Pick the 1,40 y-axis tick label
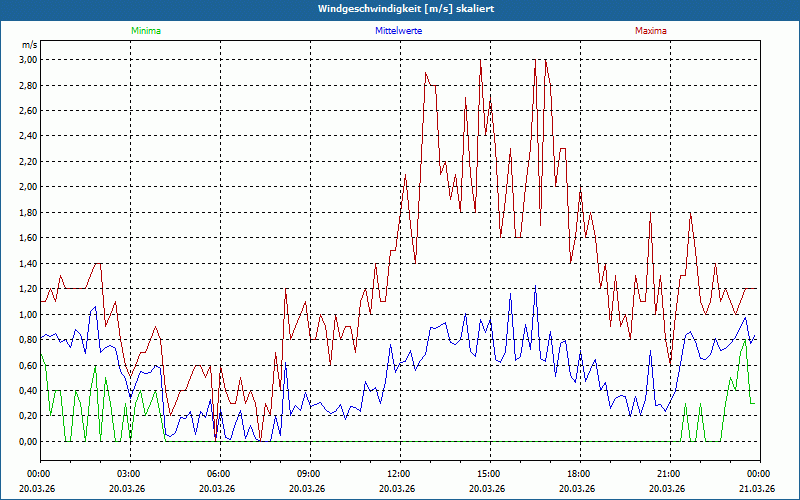Screen dimensions: 800x500 (x=28, y=263)
